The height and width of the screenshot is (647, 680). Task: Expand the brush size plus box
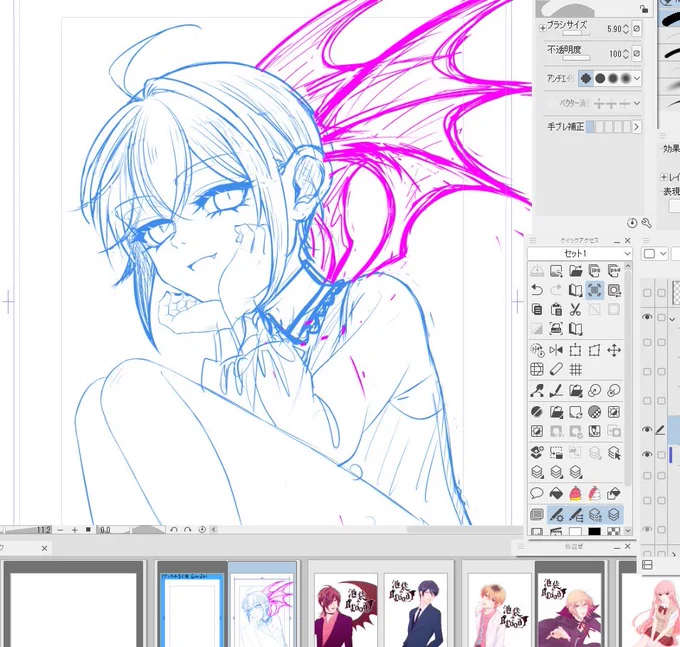(543, 28)
